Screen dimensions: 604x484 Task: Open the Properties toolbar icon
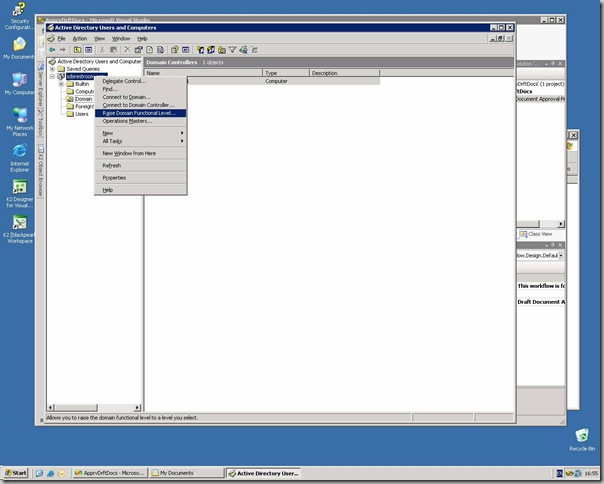138,50
